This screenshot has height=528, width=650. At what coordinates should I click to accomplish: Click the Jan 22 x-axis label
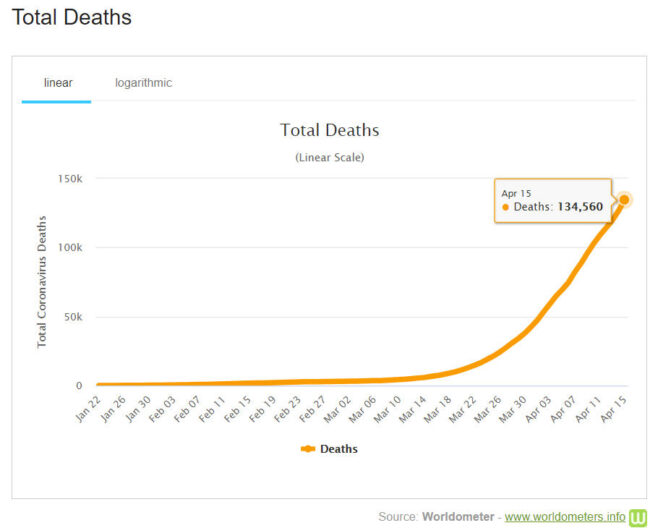pos(87,408)
